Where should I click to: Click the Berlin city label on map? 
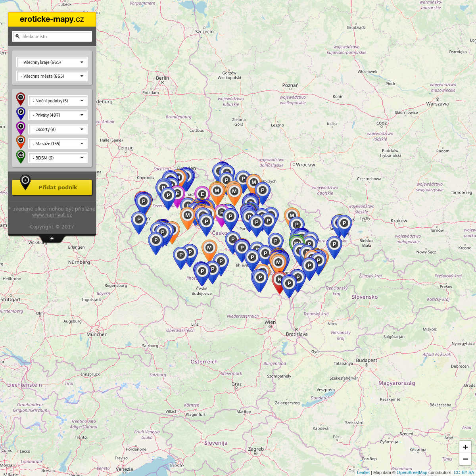[x=163, y=78]
